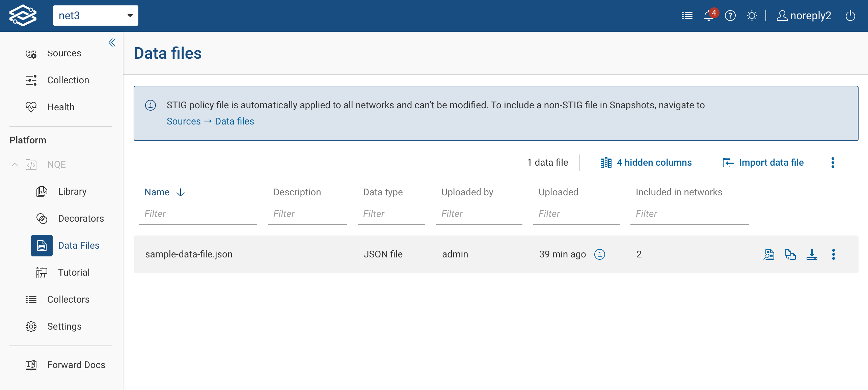Viewport: 868px width, 390px height.
Task: View sample-data-file.json contents icon
Action: coord(769,254)
